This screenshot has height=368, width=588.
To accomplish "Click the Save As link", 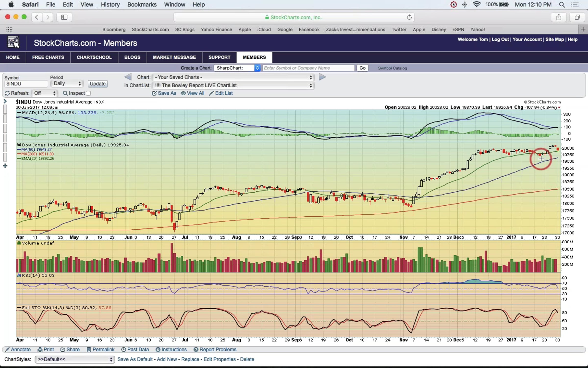I will tap(164, 93).
